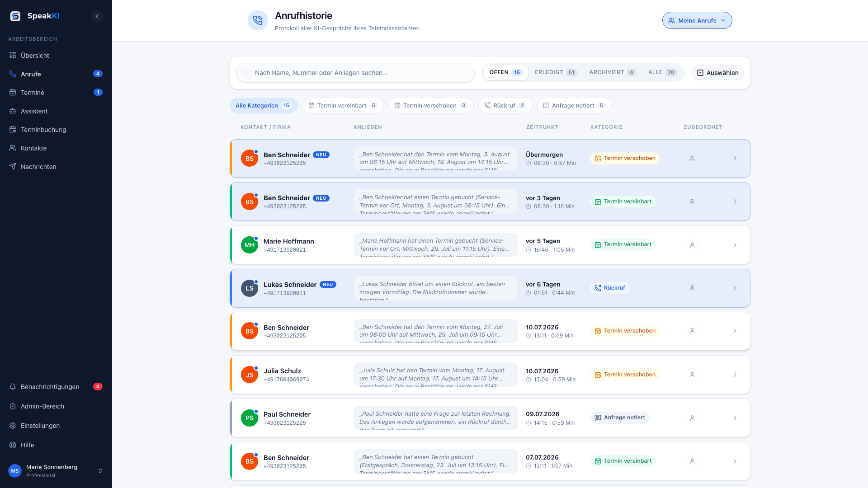The image size is (868, 488).
Task: Switch to the ARCHIVIERT tab
Action: pyautogui.click(x=613, y=72)
